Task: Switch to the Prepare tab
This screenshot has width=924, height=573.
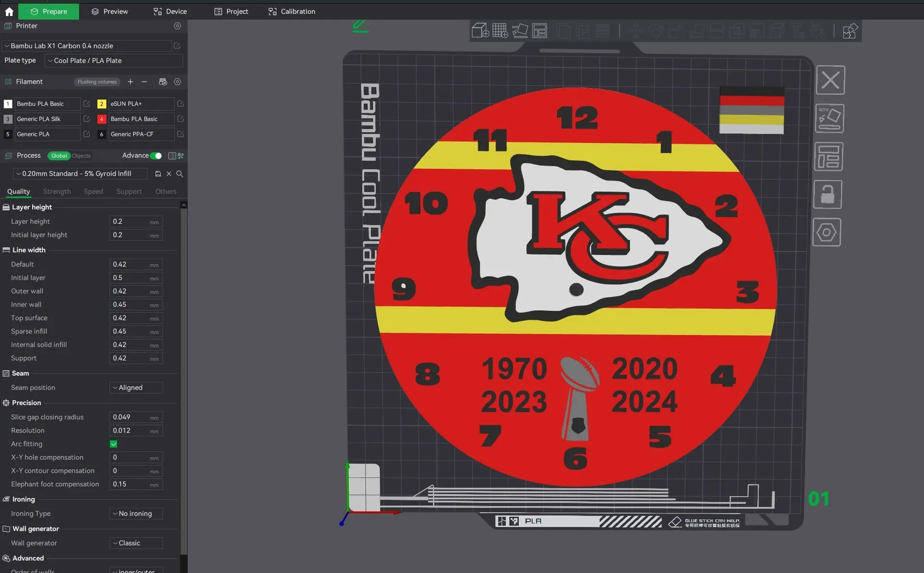Action: click(x=49, y=12)
